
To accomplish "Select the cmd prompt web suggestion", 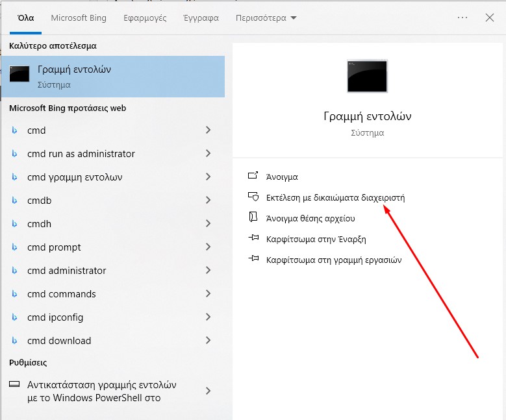I will point(54,247).
